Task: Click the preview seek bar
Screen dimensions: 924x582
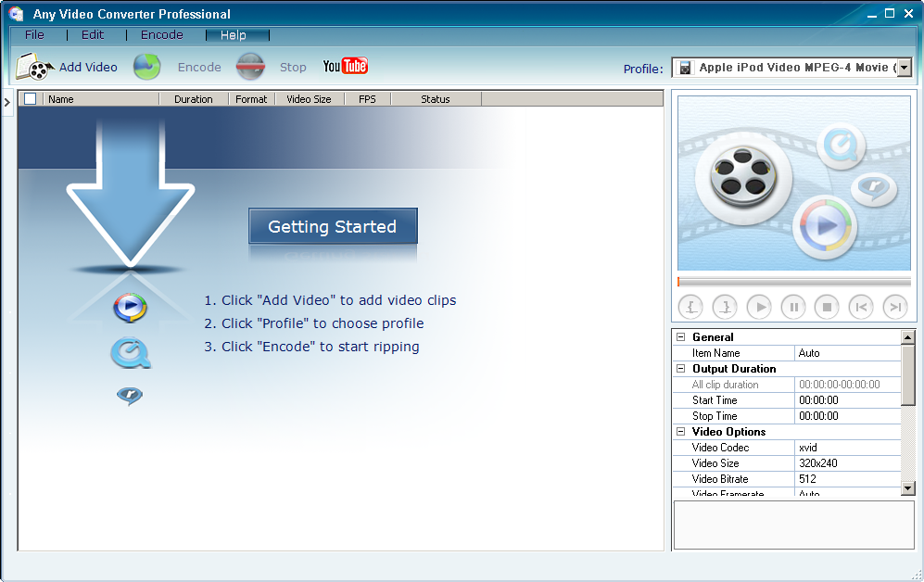Action: [794, 282]
